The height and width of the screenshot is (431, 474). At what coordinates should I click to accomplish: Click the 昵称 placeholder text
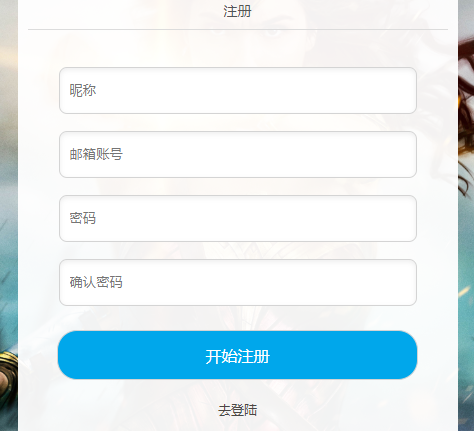tap(83, 90)
